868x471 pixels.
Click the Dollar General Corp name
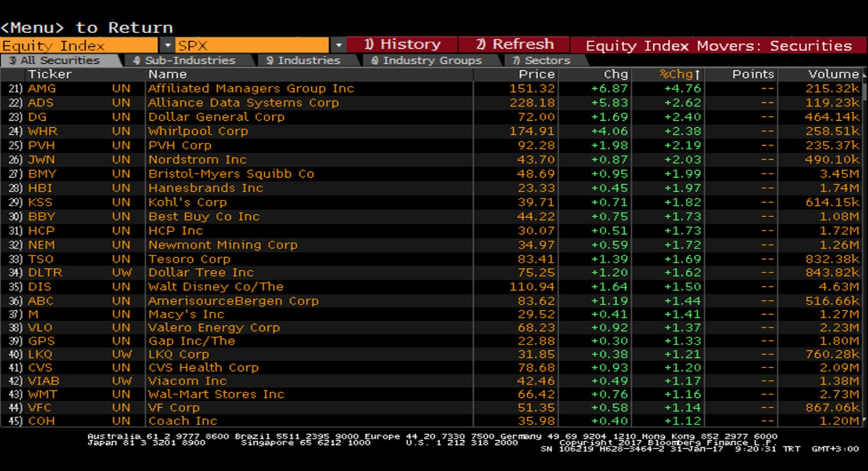click(217, 117)
